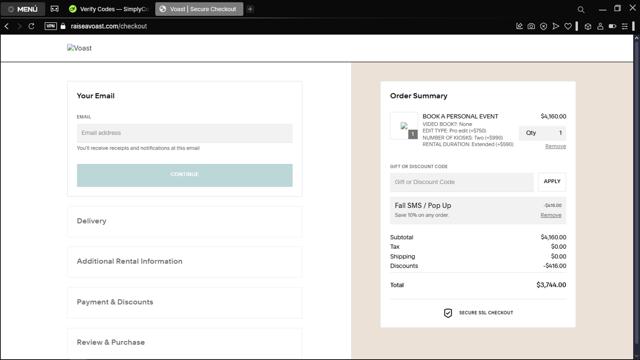Expand Additional Rental Information section
Screen dimensions: 640x360
184,261
